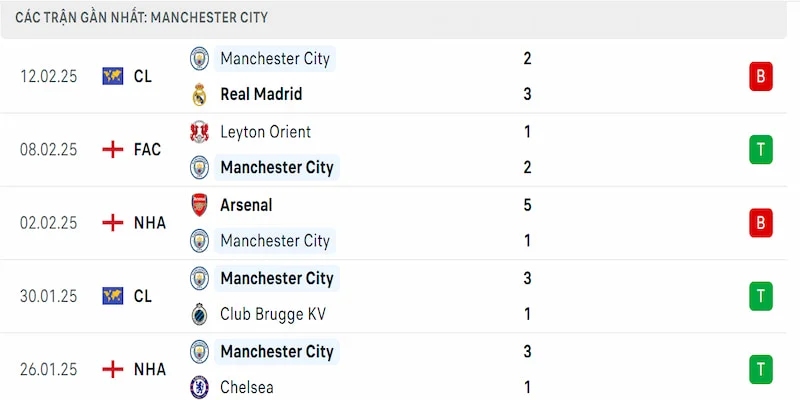The height and width of the screenshot is (400, 800).
Task: Click green T badge for Club Brugge match
Action: pos(761,296)
